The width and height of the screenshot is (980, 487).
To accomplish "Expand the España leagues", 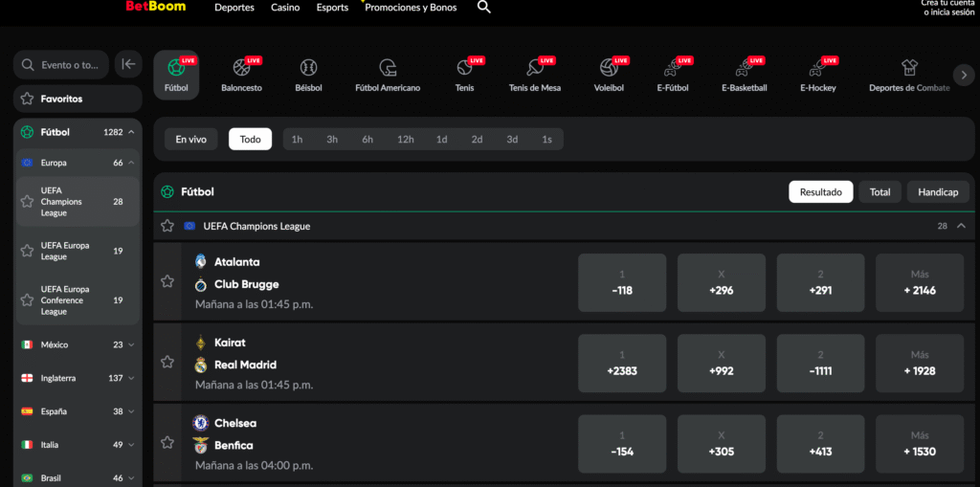I will (131, 411).
